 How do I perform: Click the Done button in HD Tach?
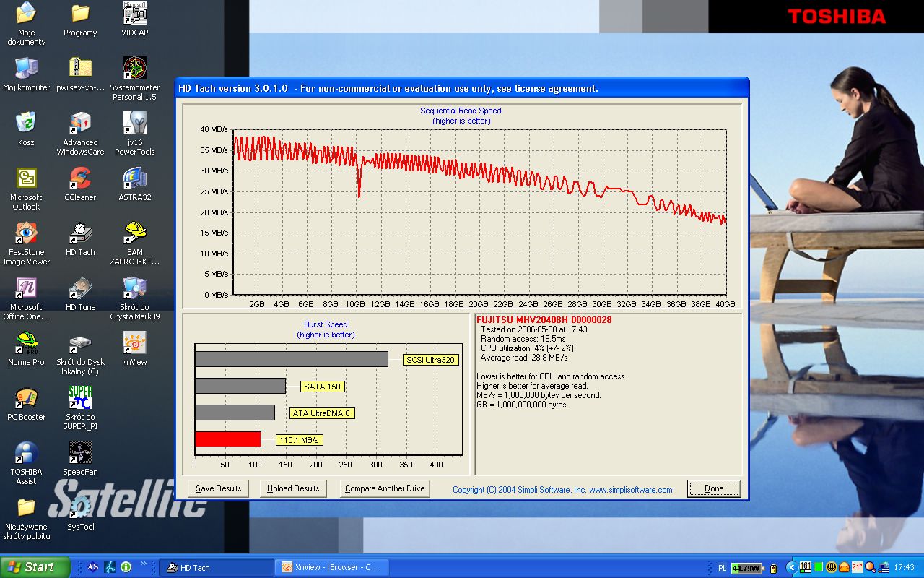(x=714, y=488)
